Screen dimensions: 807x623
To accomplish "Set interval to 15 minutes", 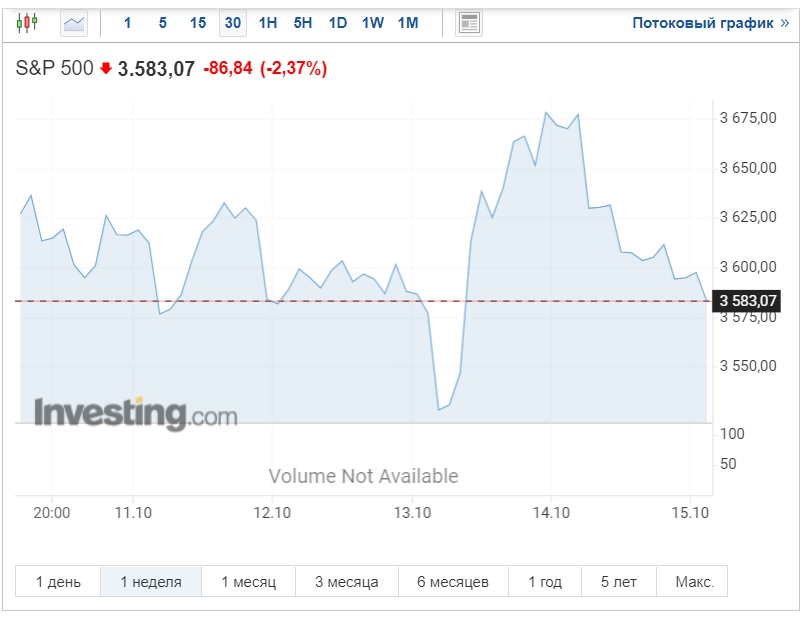I will (198, 23).
